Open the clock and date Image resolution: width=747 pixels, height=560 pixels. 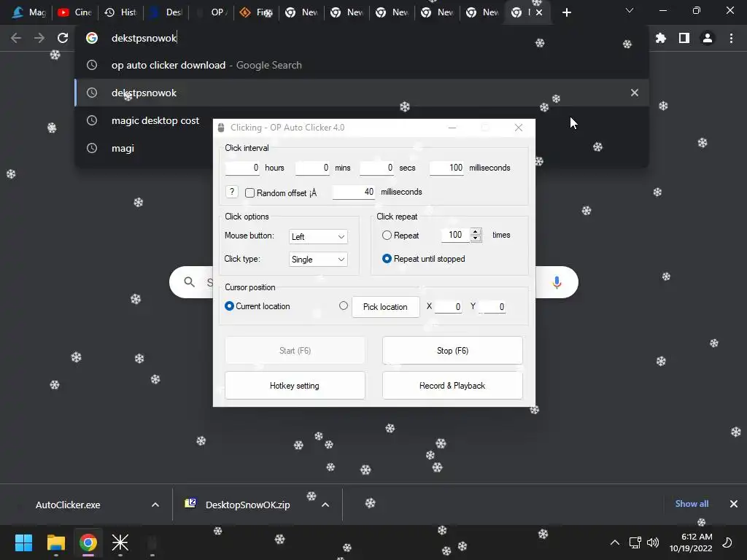(x=691, y=542)
